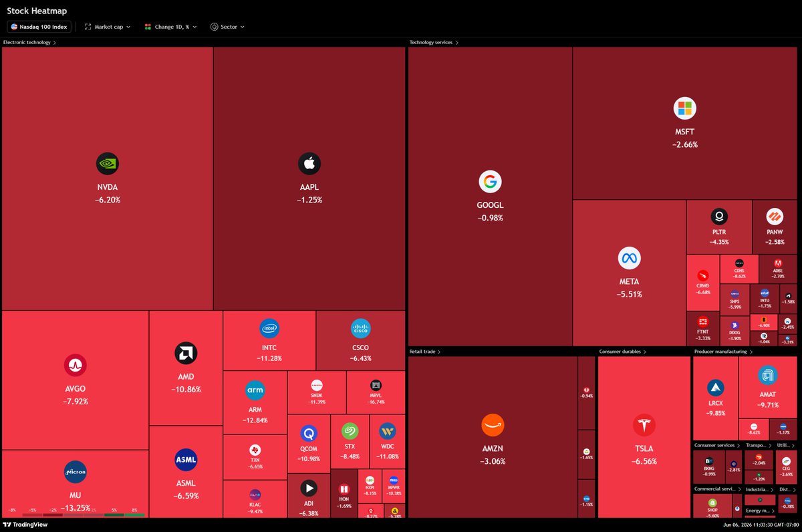
Task: Click the Microsoft logo on MSFT tile
Action: point(684,108)
